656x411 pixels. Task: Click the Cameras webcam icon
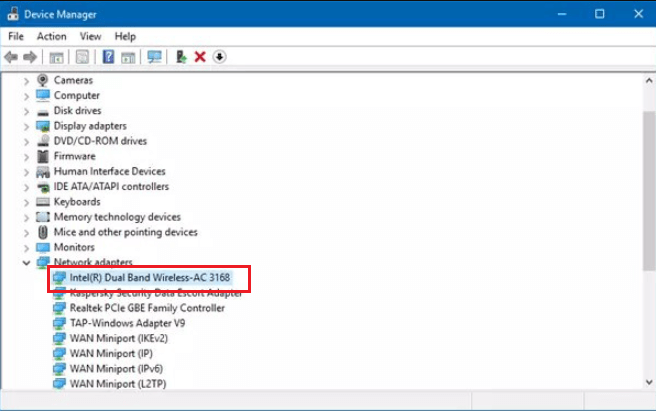pos(42,80)
